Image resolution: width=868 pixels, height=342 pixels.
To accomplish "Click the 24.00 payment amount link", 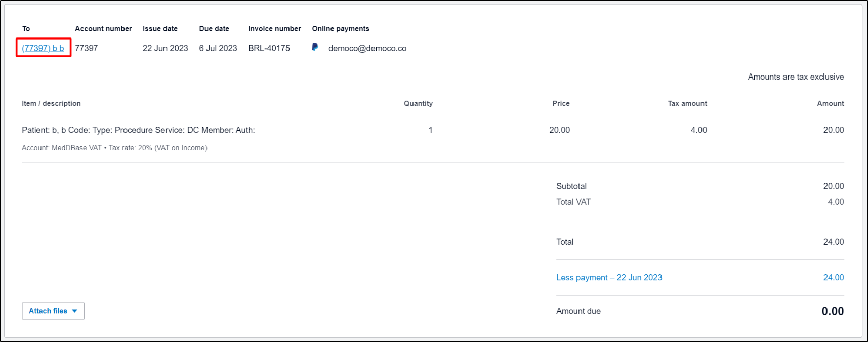I will (x=833, y=277).
